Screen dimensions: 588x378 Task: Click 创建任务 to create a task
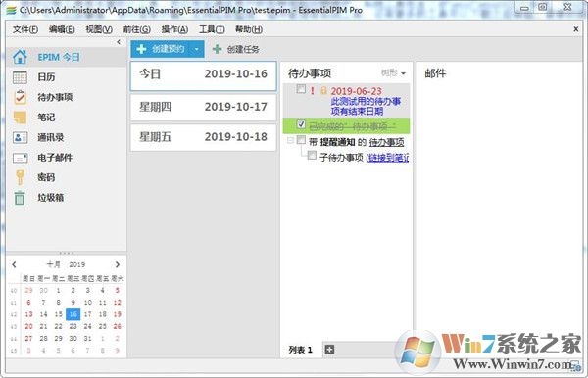click(235, 49)
